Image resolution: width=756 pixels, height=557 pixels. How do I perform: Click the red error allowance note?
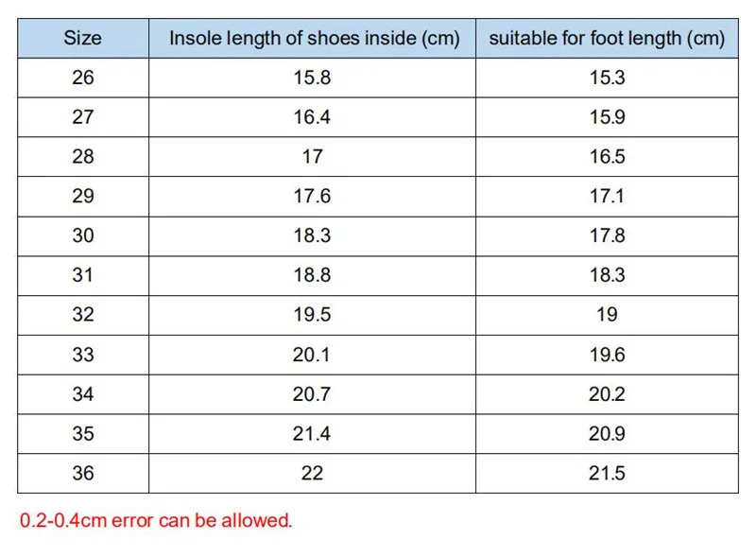157,520
